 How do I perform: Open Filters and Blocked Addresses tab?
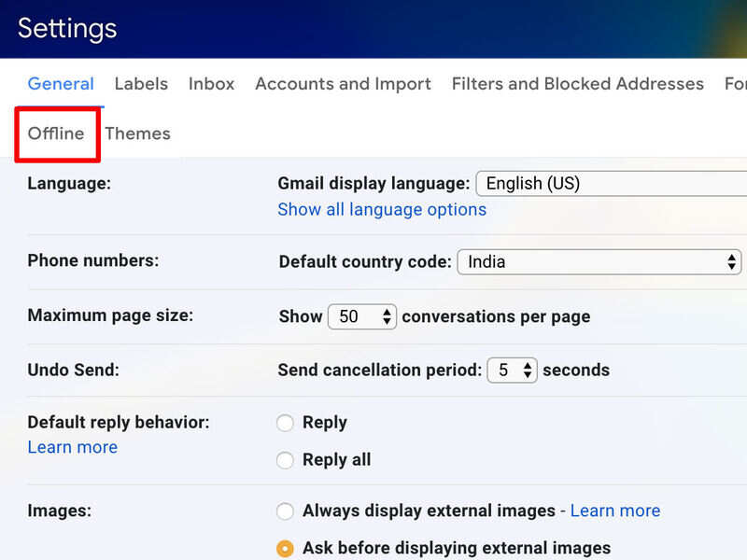pos(578,84)
